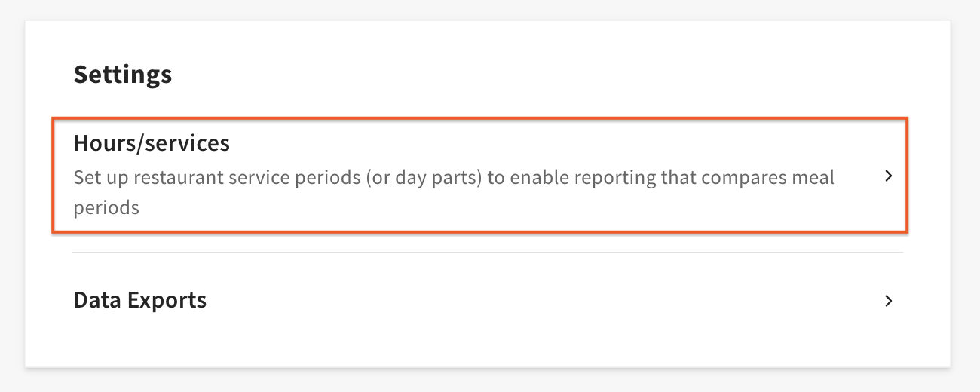The width and height of the screenshot is (980, 392).
Task: Click the chevron arrow beside Hours/services
Action: tap(888, 176)
